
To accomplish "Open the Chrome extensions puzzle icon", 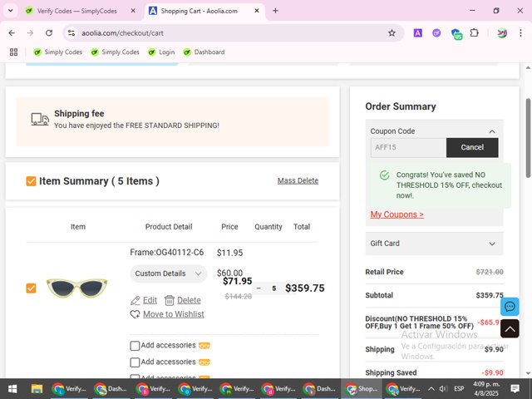I will pos(475,33).
